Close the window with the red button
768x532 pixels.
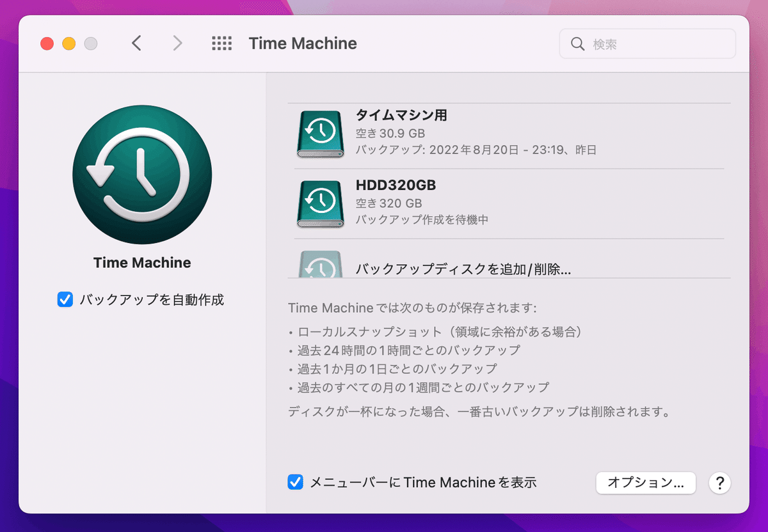pos(47,44)
